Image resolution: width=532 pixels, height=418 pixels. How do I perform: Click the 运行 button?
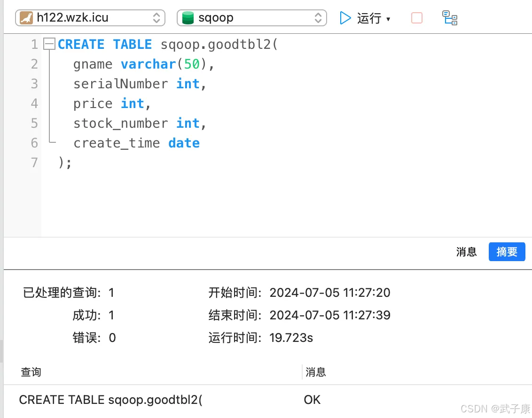coord(369,18)
